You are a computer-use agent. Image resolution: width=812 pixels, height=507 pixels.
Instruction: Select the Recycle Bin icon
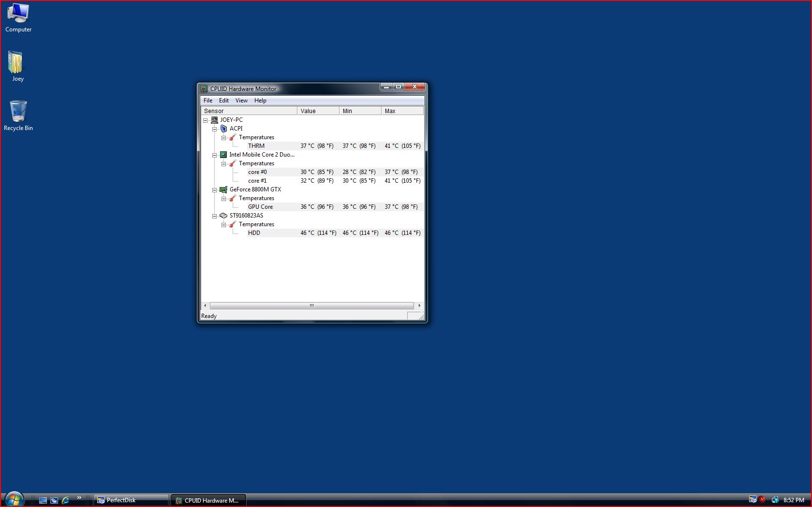(18, 116)
